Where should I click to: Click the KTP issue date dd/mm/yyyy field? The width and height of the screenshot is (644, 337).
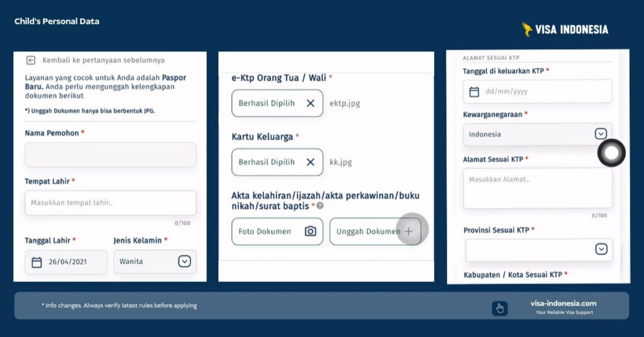pos(537,91)
